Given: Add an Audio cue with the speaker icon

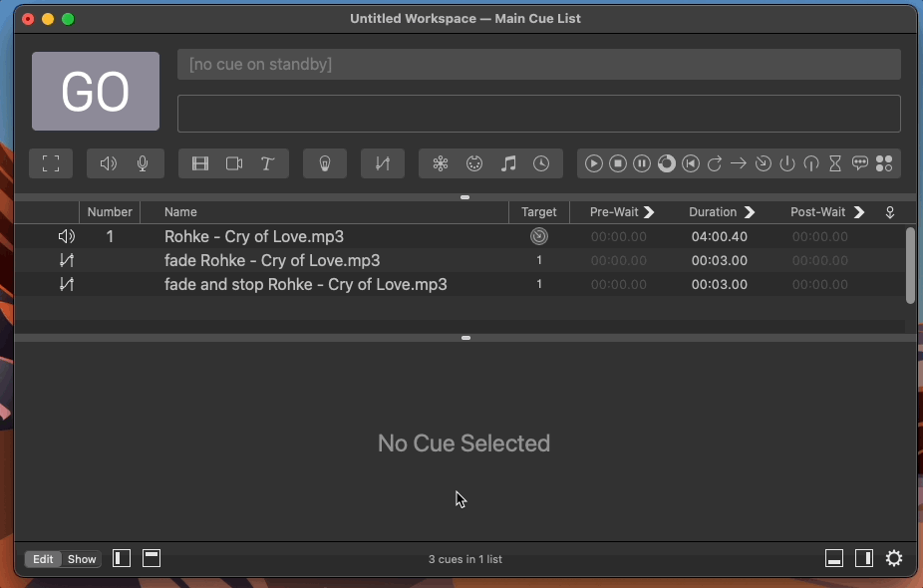Looking at the screenshot, I should [109, 163].
